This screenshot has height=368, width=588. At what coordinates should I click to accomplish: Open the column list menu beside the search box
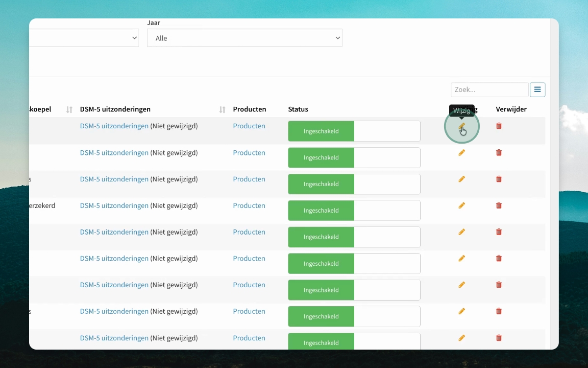pos(537,90)
